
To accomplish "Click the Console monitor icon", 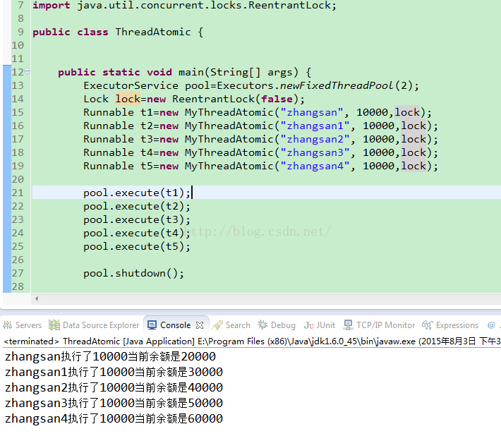I will pos(152,325).
